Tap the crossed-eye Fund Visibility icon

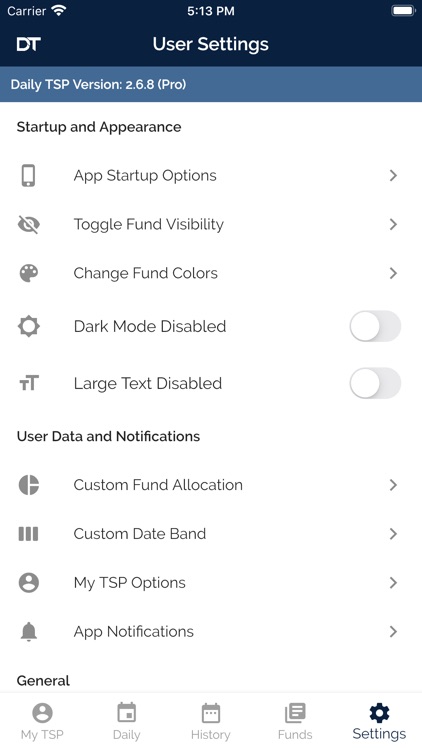pyautogui.click(x=28, y=224)
